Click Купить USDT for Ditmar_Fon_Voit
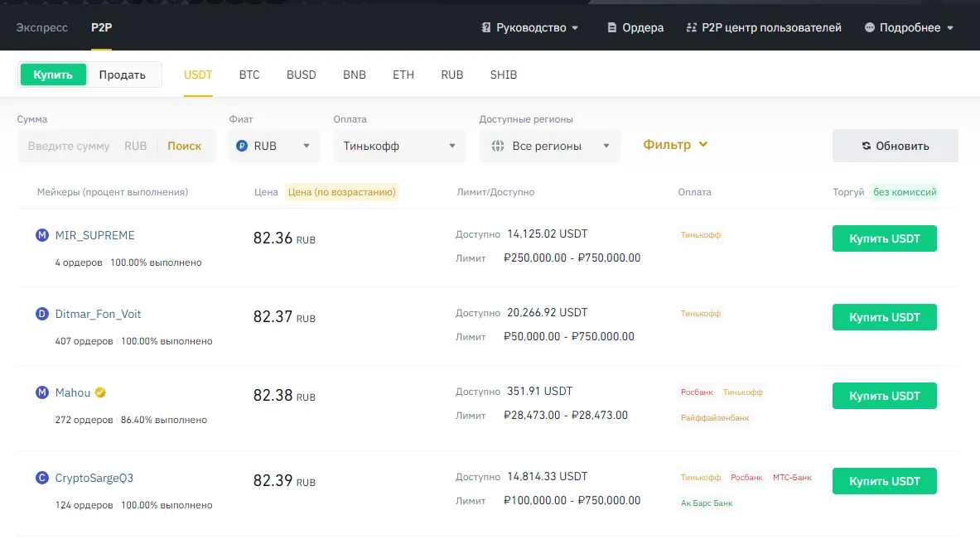The height and width of the screenshot is (539, 980). pyautogui.click(x=884, y=317)
